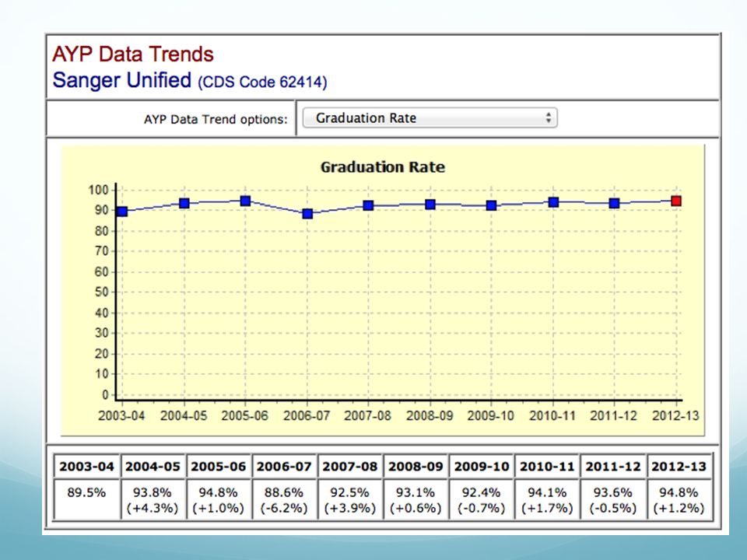747x560 pixels.
Task: Click the 2006-07 data point on chart
Action: click(307, 214)
